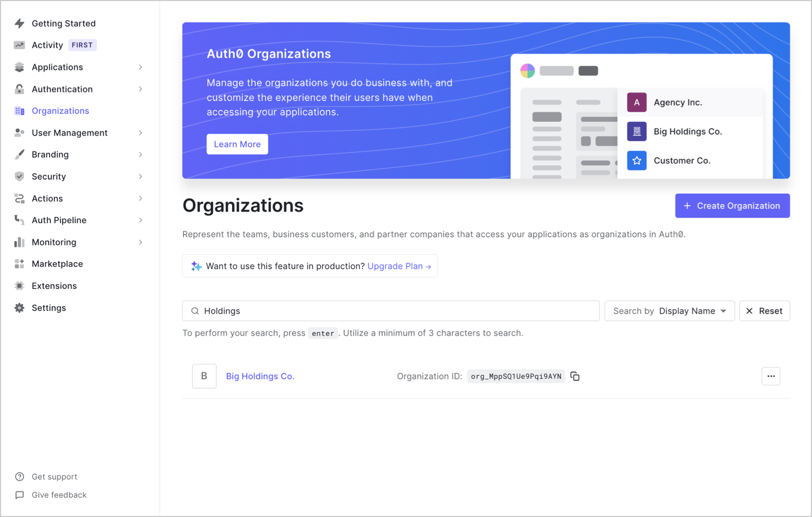The width and height of the screenshot is (812, 517).
Task: Expand the Actions submenu chevron
Action: pos(140,199)
